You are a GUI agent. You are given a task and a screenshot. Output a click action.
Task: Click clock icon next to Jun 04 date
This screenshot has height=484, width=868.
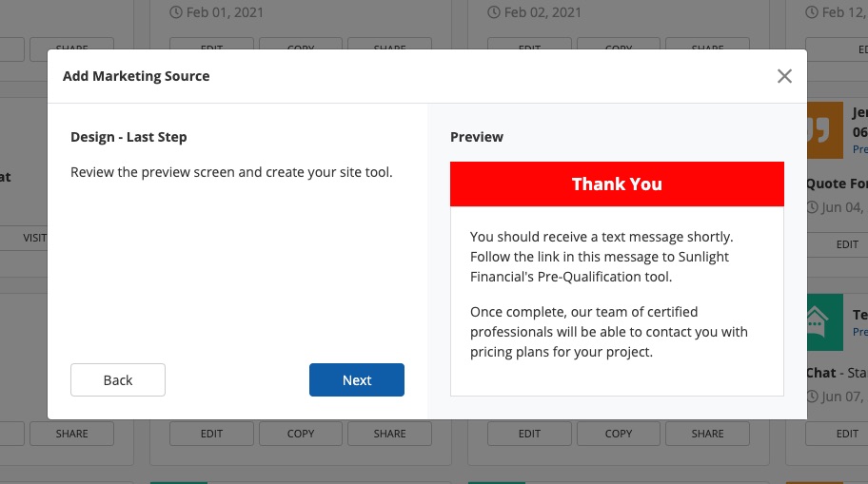pyautogui.click(x=812, y=207)
